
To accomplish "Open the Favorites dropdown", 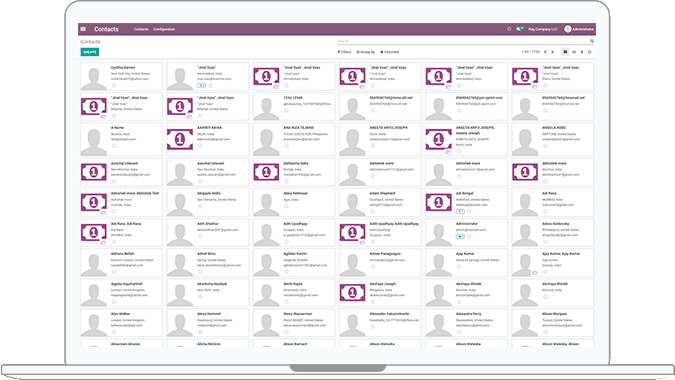I will coord(390,52).
